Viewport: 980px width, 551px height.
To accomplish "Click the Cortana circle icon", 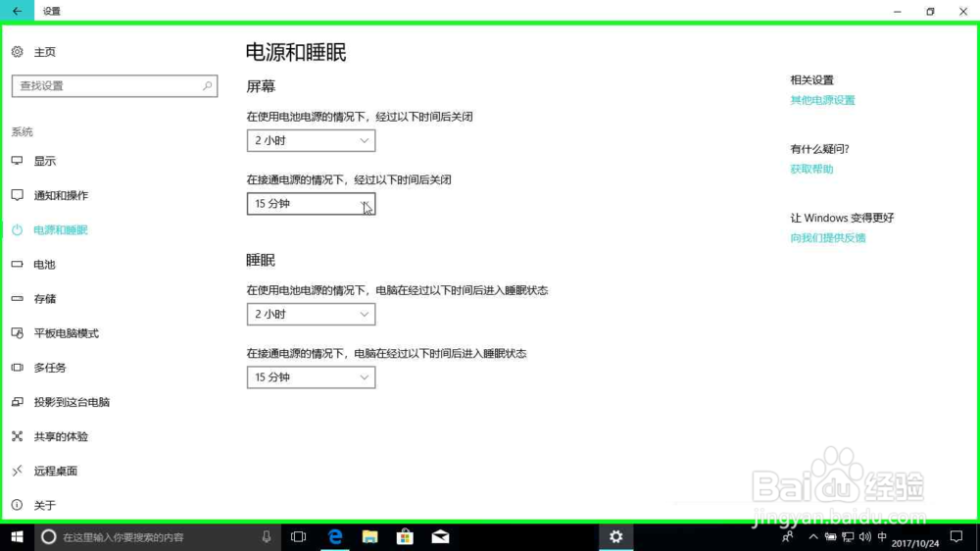I will 48,536.
